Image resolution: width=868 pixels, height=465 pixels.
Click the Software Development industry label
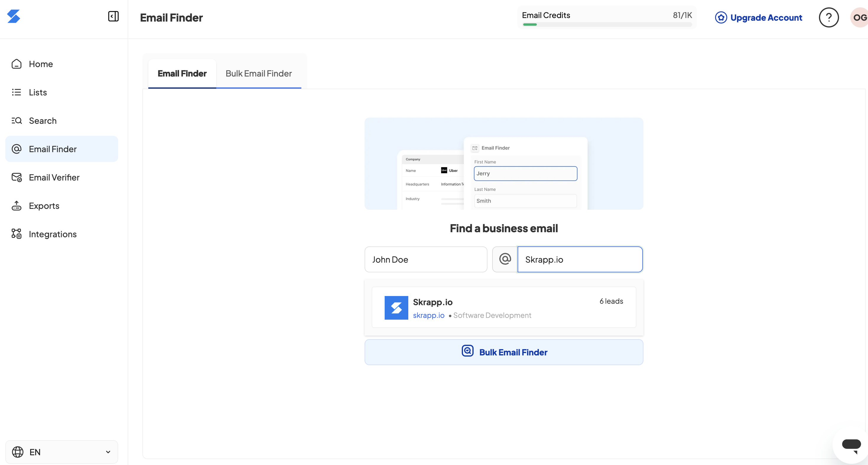pos(492,316)
